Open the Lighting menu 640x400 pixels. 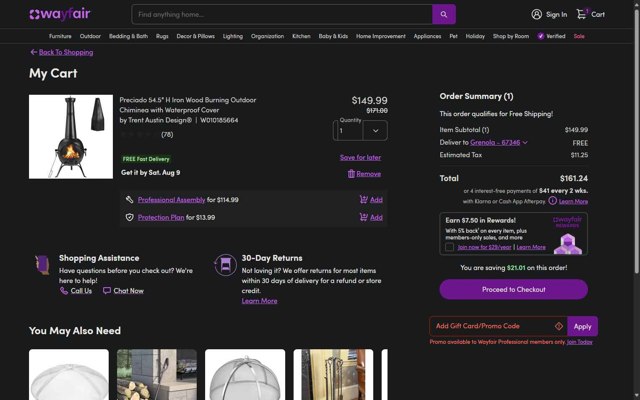pyautogui.click(x=233, y=36)
